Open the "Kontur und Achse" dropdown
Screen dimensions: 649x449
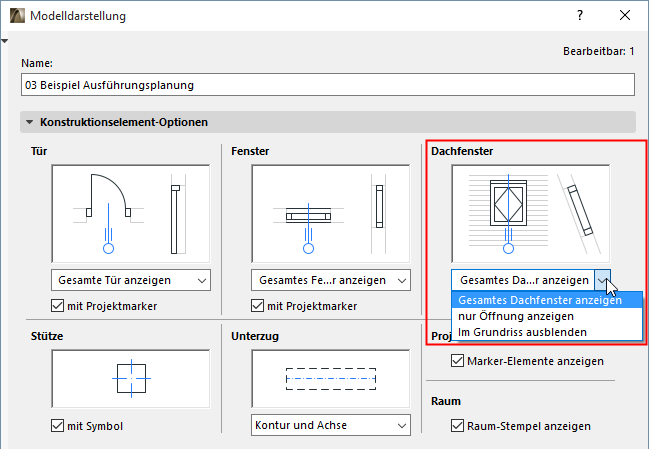[331, 426]
